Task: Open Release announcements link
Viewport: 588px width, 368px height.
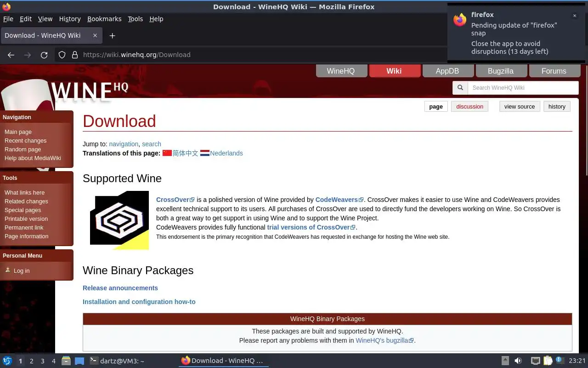Action: click(120, 288)
